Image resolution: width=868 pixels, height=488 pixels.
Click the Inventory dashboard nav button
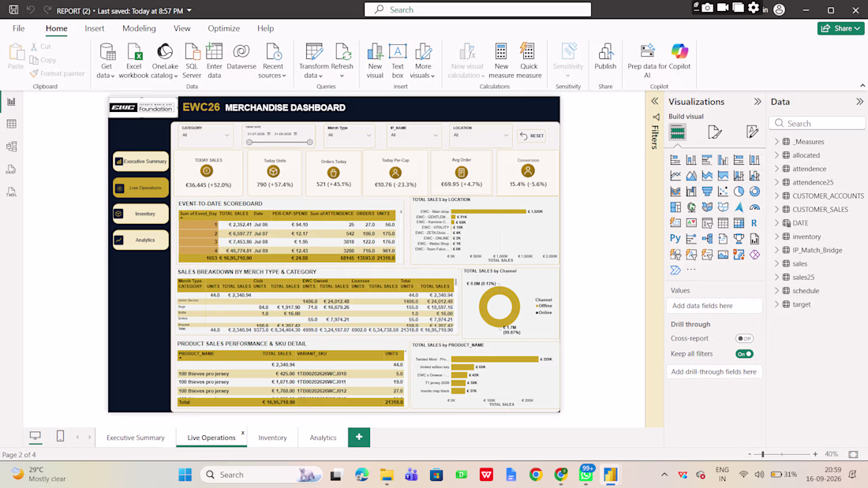[140, 214]
